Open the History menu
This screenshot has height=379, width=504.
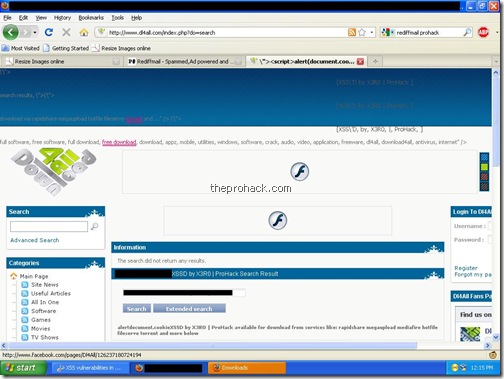62,18
